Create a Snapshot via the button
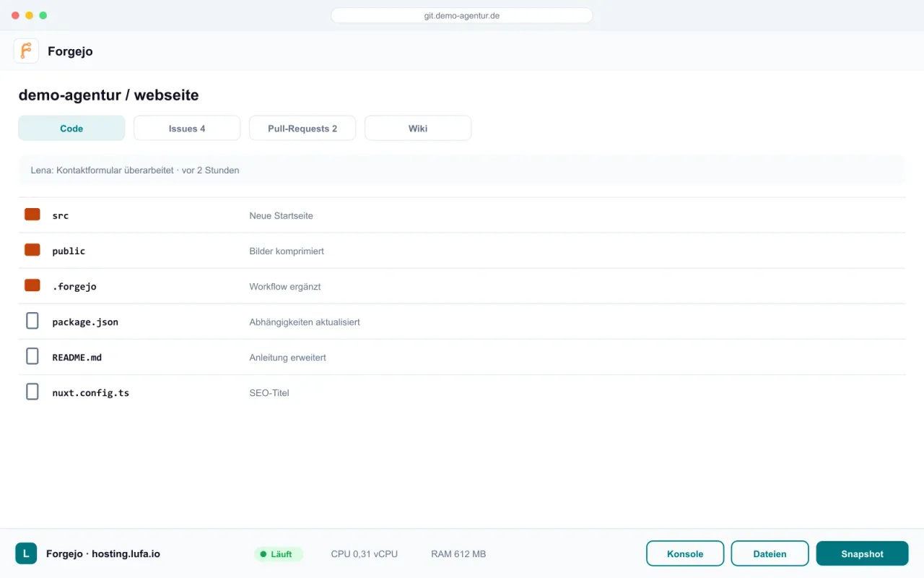 862,553
